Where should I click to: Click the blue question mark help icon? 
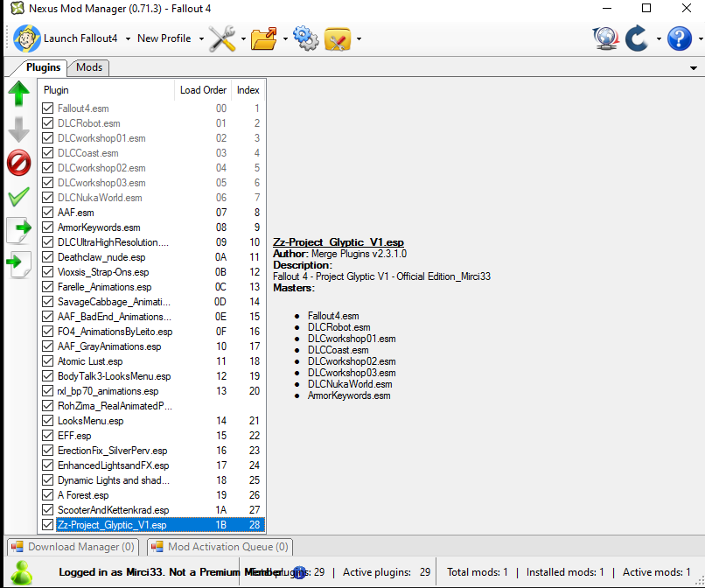(679, 38)
